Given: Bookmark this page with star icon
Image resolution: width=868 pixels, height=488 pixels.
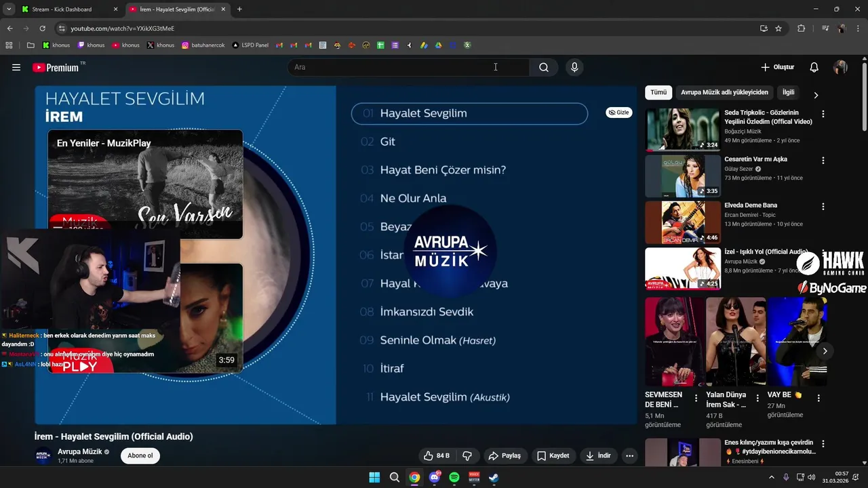Looking at the screenshot, I should coord(778,28).
